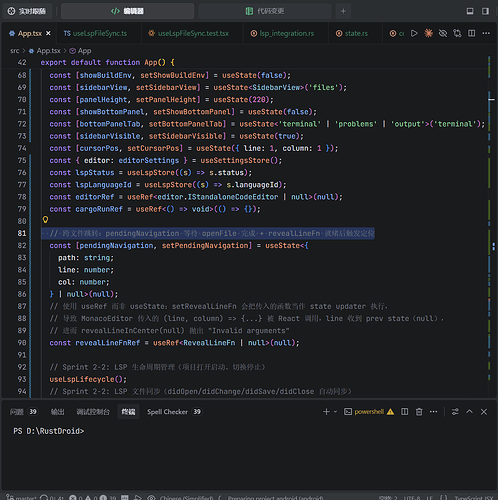This screenshot has width=498, height=500.
Task: Click the App function breadcrumb
Action: pos(80,51)
